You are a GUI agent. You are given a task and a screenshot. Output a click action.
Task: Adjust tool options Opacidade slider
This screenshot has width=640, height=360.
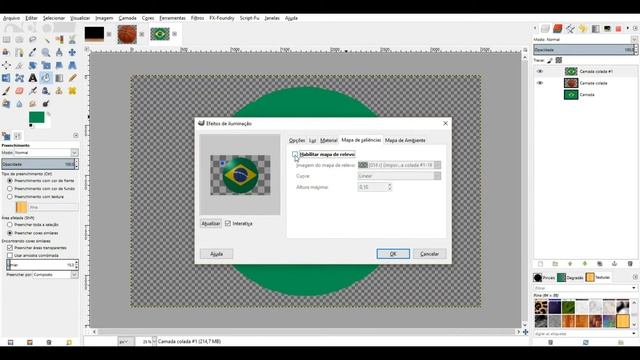pyautogui.click(x=40, y=164)
